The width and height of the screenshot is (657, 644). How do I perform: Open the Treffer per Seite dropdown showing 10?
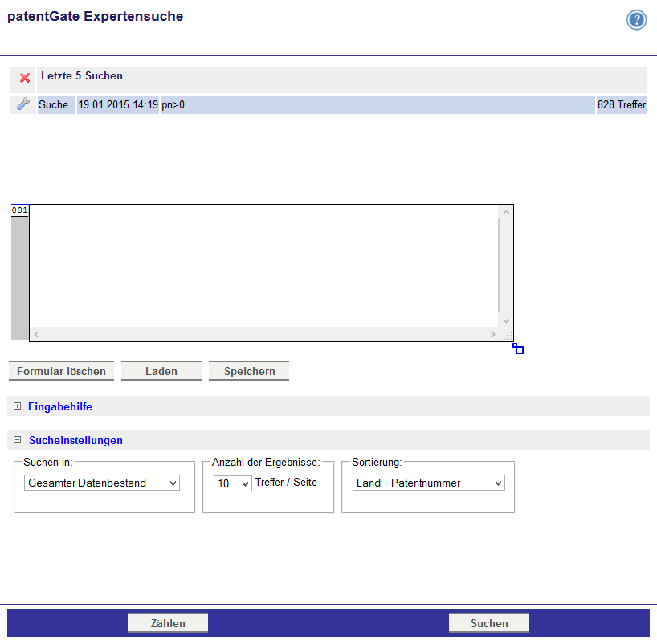pyautogui.click(x=233, y=483)
